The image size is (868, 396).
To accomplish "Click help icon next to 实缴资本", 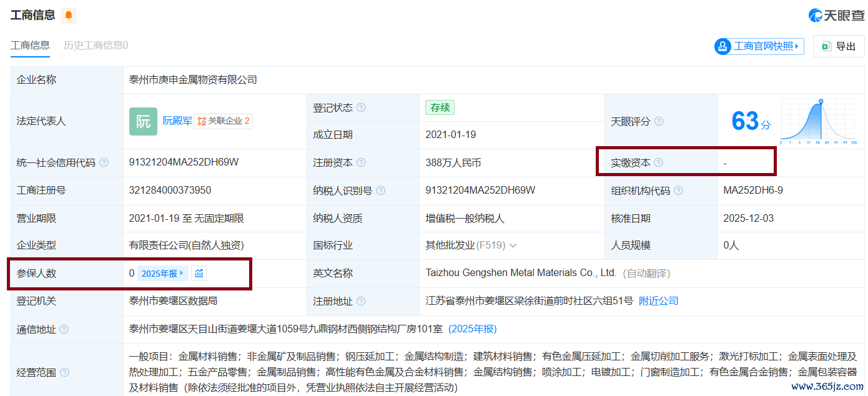I will pyautogui.click(x=658, y=162).
